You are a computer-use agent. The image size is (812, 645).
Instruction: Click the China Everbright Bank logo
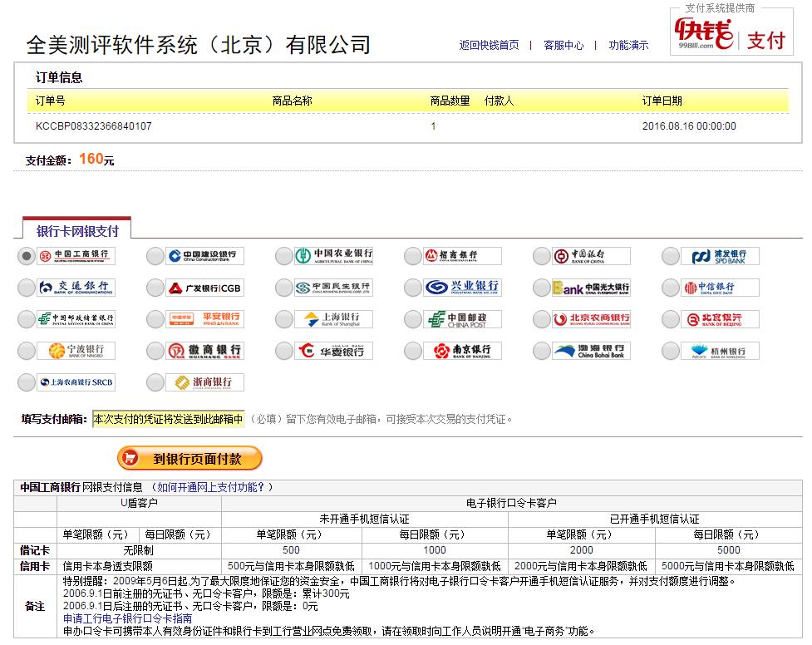(592, 288)
